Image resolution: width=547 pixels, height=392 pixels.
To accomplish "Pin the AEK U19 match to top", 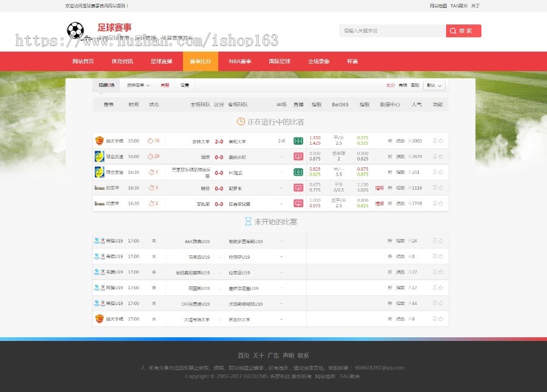I will (435, 241).
